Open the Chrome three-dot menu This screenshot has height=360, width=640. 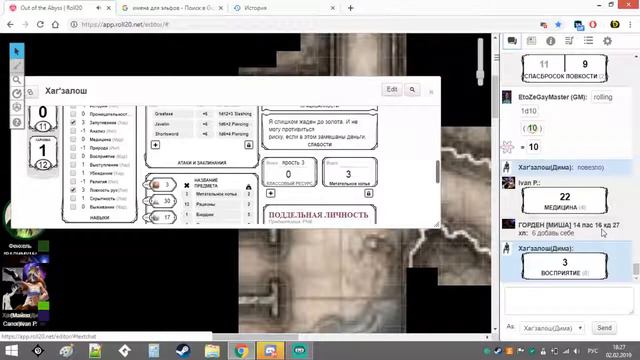(631, 24)
